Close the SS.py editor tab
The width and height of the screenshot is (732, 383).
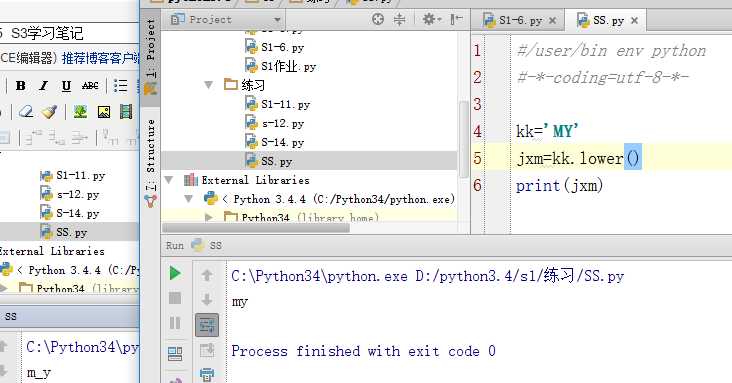pyautogui.click(x=634, y=21)
